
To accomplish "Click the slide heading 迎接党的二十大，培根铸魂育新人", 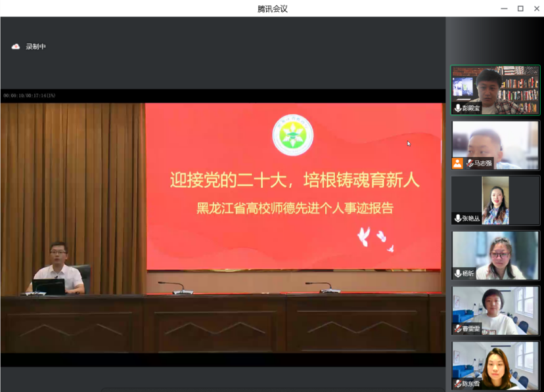I will [294, 180].
